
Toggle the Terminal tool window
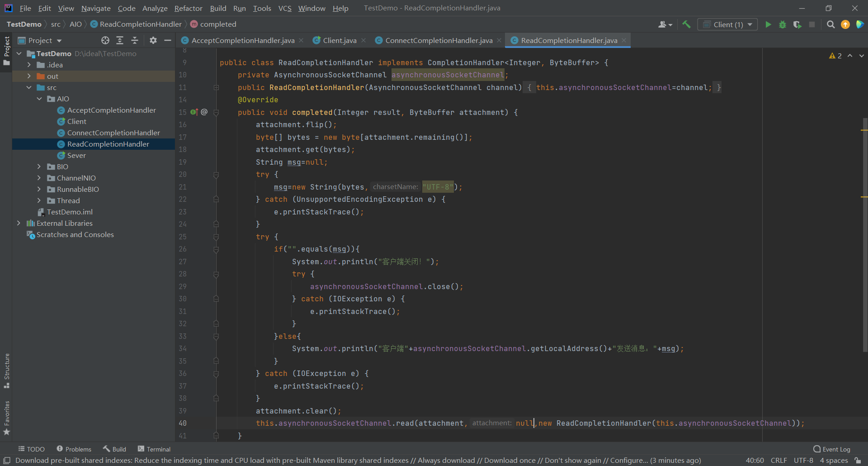154,449
